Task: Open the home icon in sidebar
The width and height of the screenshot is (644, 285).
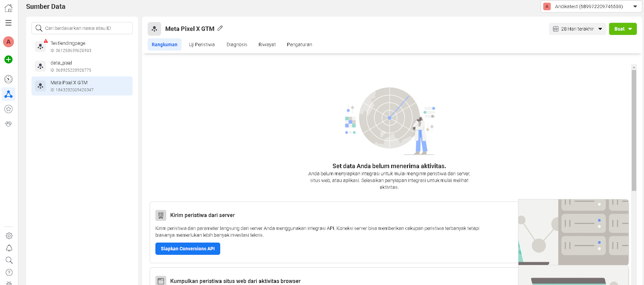Action: click(x=8, y=8)
